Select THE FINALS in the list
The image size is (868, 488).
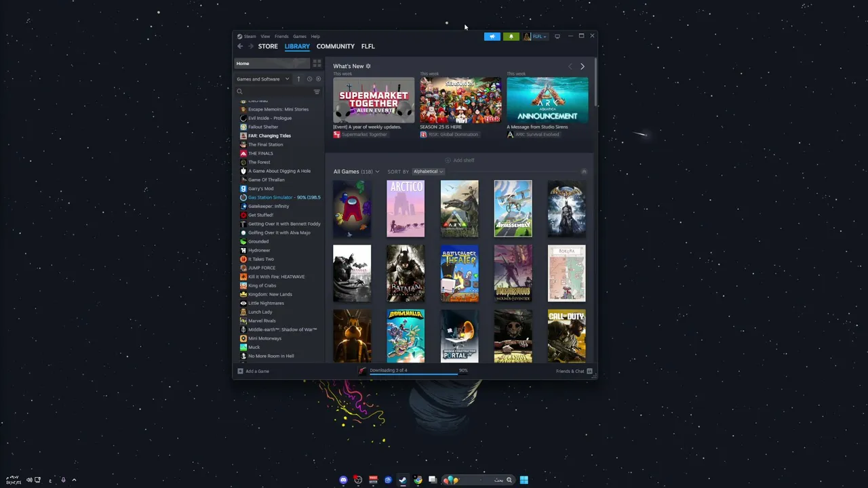[x=279, y=153]
